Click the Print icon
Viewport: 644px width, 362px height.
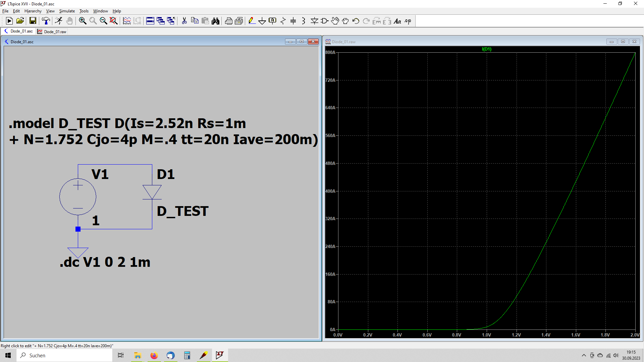pos(229,21)
